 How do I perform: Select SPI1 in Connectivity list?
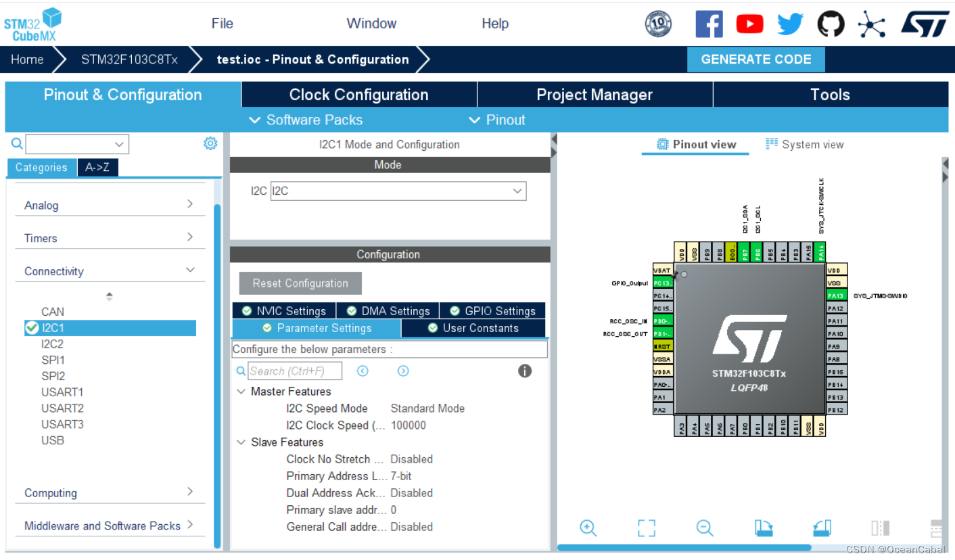point(53,360)
